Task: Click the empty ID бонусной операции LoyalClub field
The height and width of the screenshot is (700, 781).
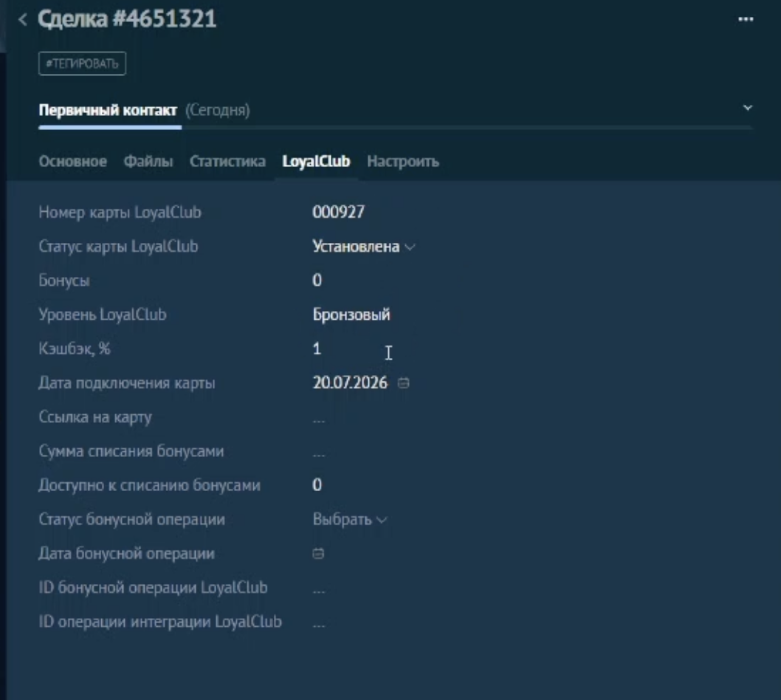Action: coord(319,590)
